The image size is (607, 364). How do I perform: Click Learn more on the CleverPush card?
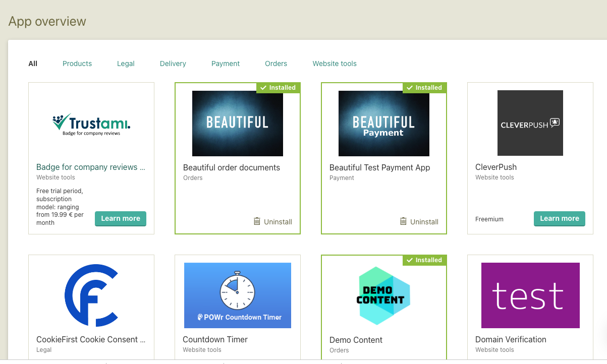click(560, 218)
